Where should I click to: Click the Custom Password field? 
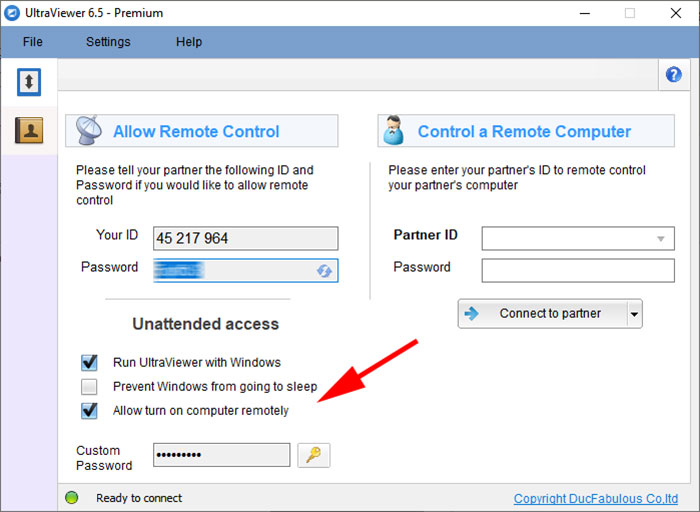(x=221, y=455)
